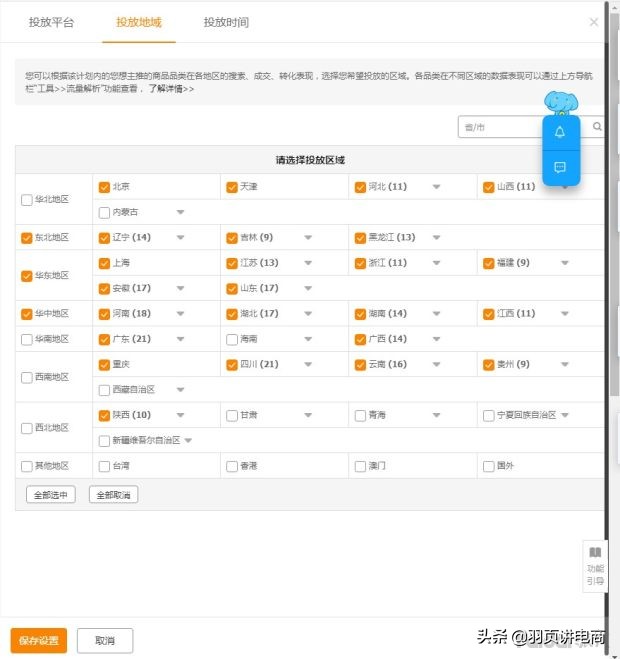Image resolution: width=620 pixels, height=659 pixels.
Task: Expand 云南 (16) dropdown arrow
Action: click(436, 364)
